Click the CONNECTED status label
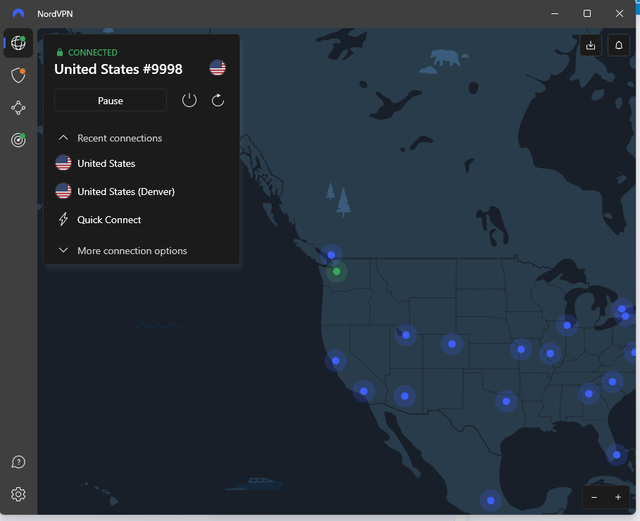This screenshot has width=640, height=521. pyautogui.click(x=93, y=53)
